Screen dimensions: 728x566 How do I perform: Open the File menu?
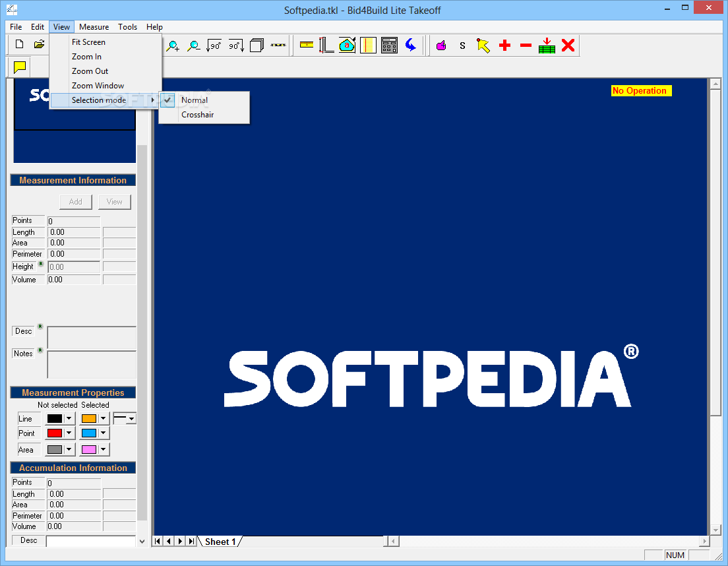(x=16, y=27)
